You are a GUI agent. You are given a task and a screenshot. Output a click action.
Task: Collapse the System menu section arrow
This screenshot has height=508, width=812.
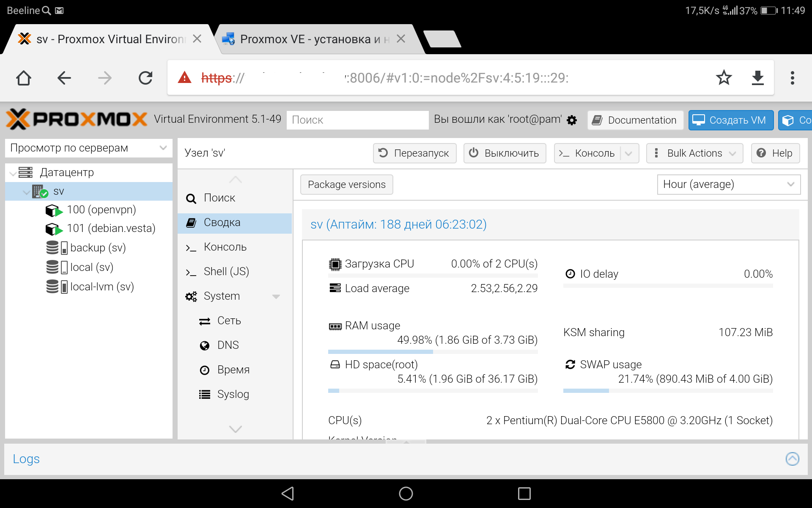276,296
